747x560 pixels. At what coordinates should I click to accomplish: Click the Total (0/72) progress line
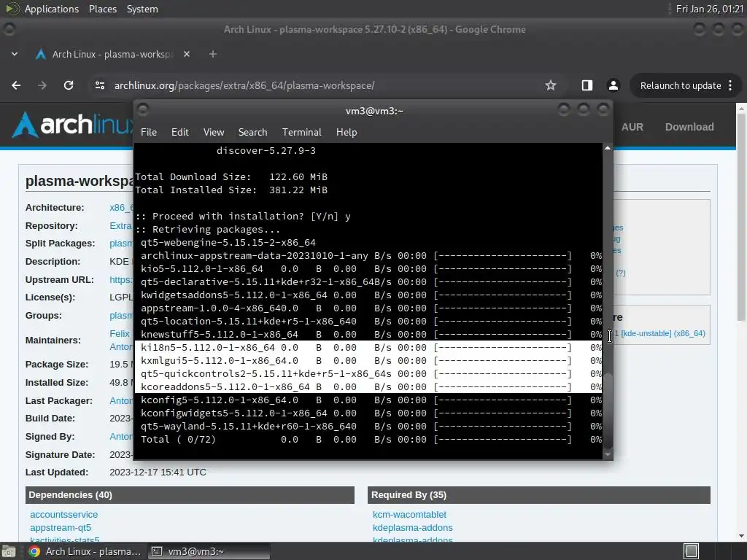368,440
